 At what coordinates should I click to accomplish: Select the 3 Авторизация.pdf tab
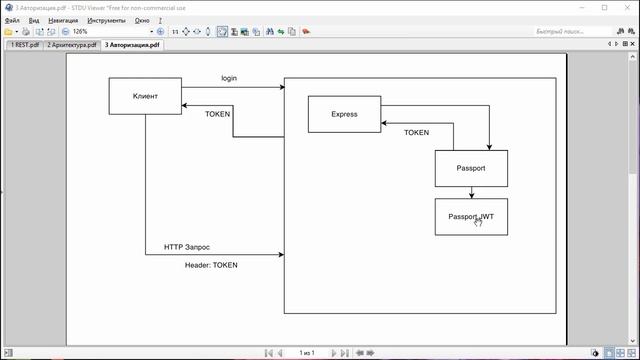pyautogui.click(x=132, y=45)
